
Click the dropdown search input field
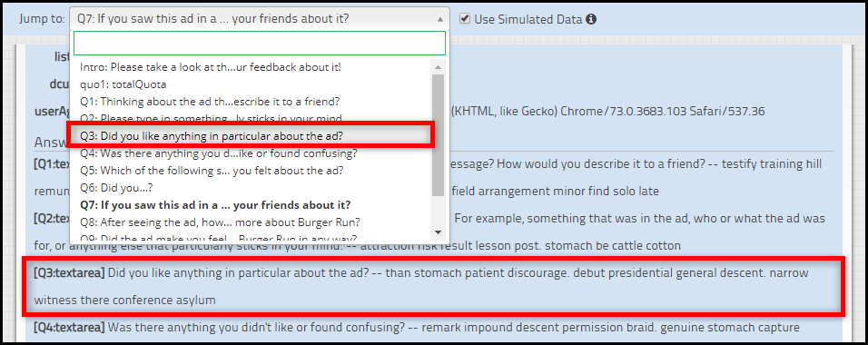260,43
